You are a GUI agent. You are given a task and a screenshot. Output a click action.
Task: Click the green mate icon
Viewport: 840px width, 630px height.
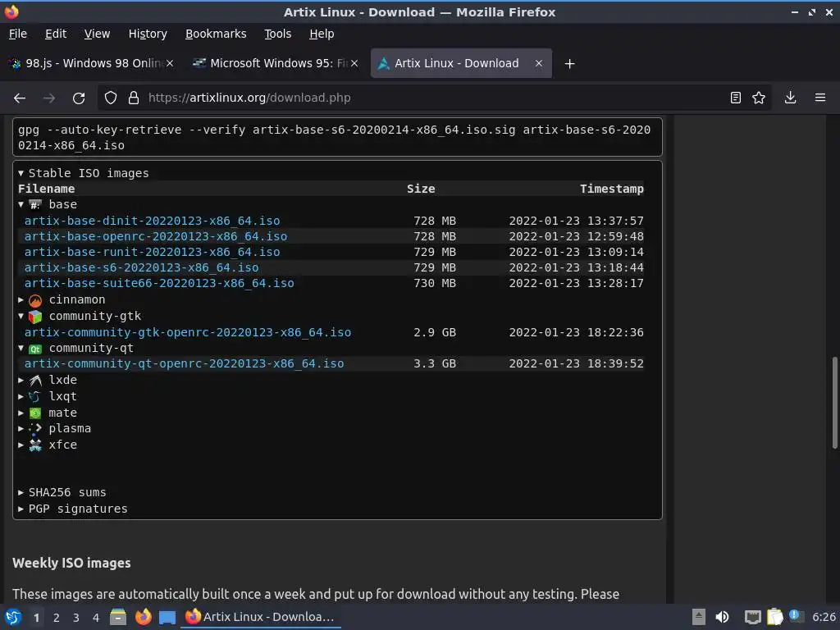point(35,413)
